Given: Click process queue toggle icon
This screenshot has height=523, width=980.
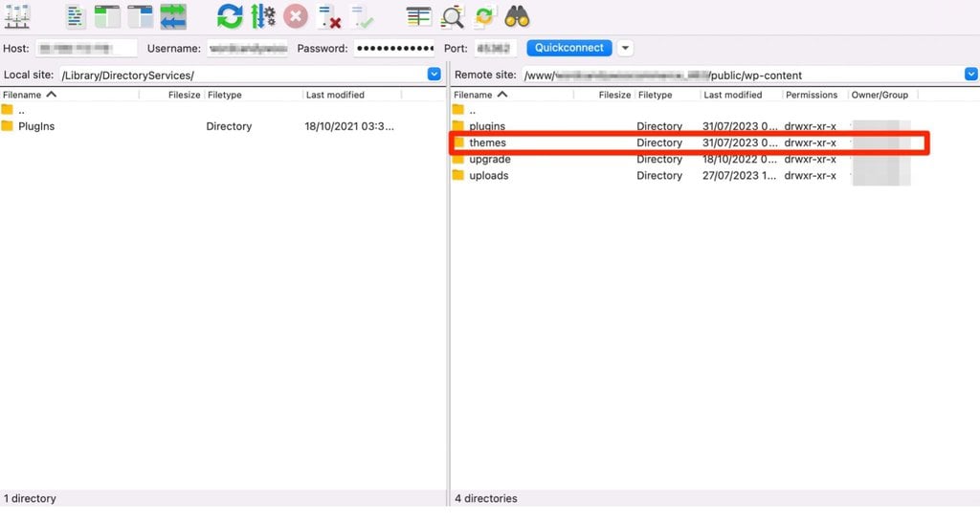Looking at the screenshot, I should (x=263, y=16).
